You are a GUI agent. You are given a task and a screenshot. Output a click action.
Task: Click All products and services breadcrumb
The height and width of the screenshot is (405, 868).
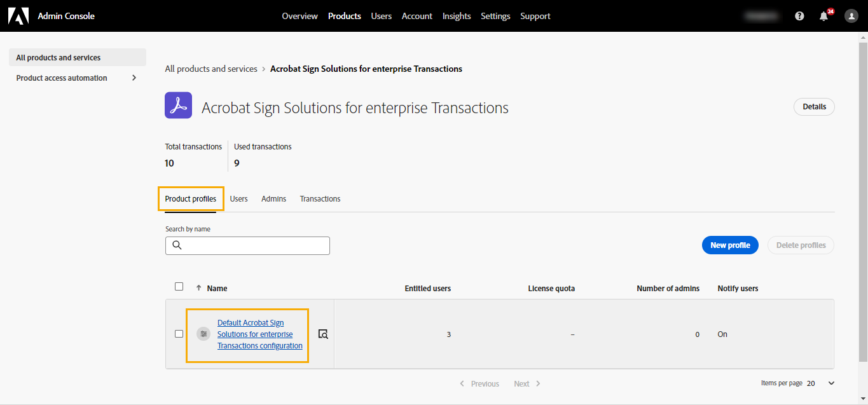(x=211, y=69)
